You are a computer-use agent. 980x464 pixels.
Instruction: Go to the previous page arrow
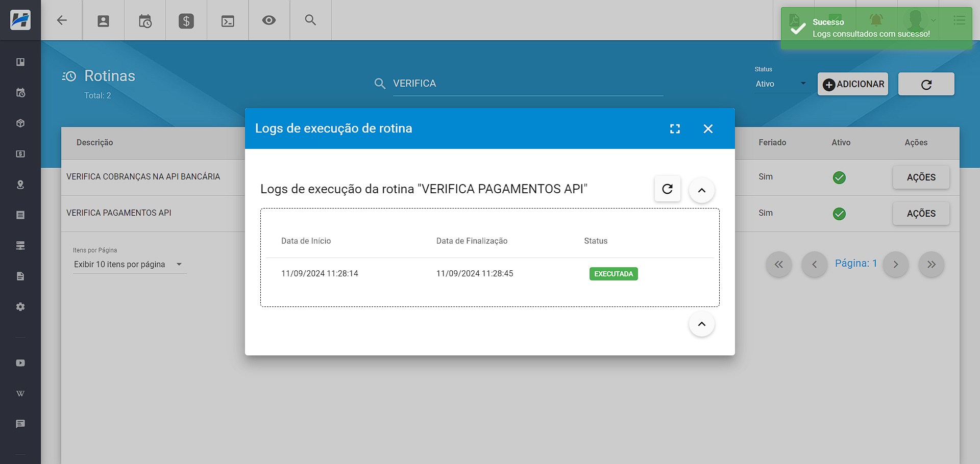[x=815, y=264]
